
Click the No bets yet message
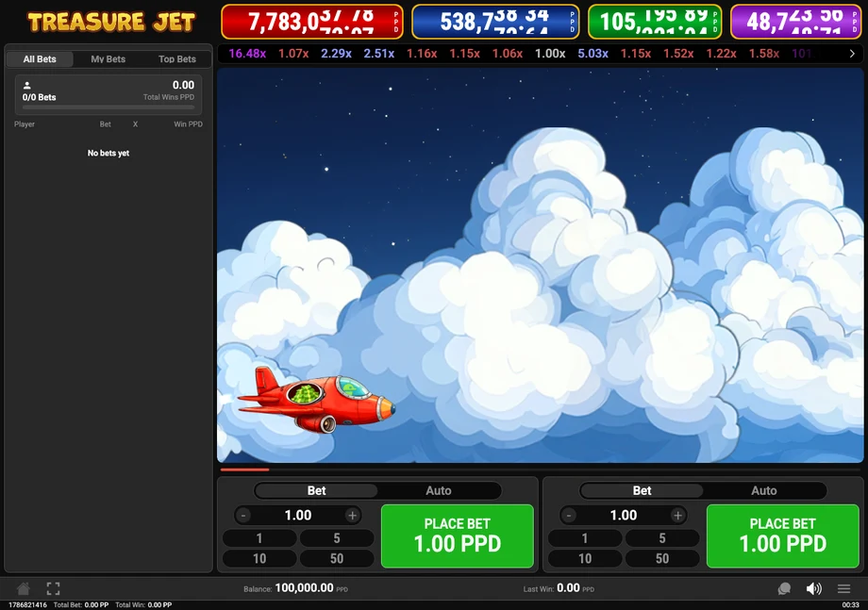click(x=108, y=153)
